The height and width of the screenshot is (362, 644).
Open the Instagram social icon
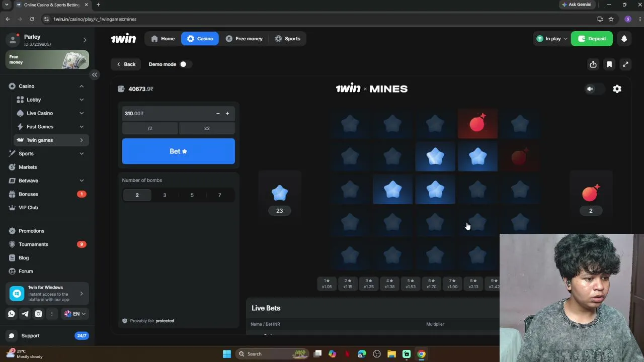click(38, 314)
